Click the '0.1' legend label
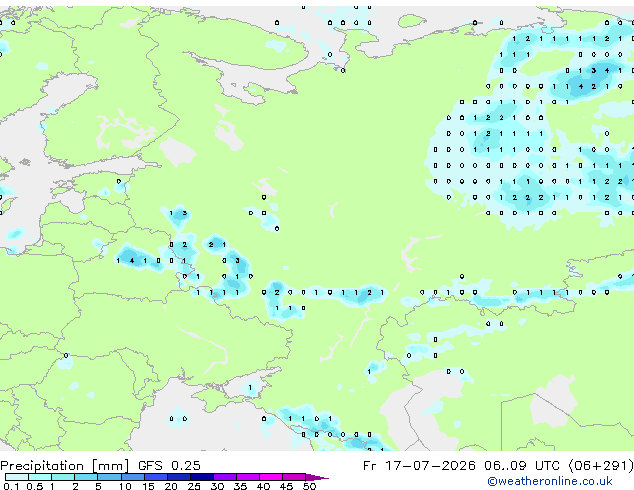 [11, 486]
